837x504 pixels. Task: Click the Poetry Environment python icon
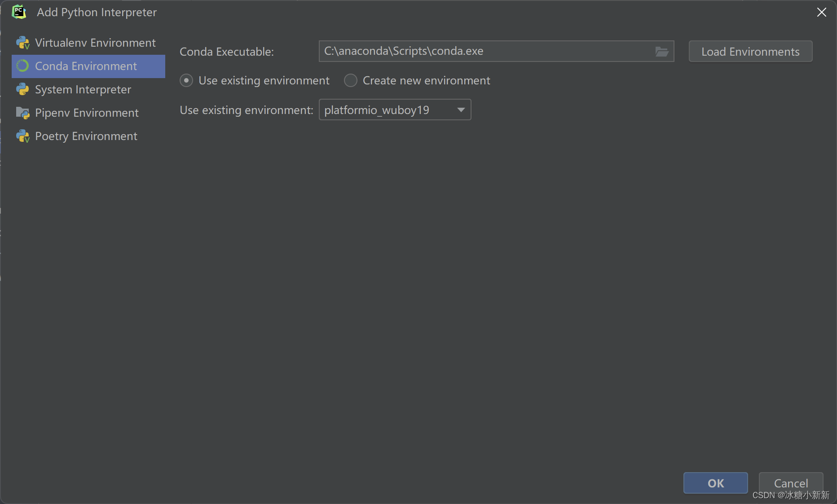click(x=22, y=136)
